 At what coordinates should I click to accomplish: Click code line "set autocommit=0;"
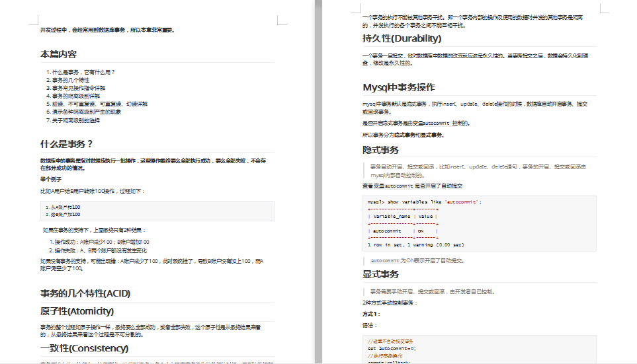click(392, 349)
